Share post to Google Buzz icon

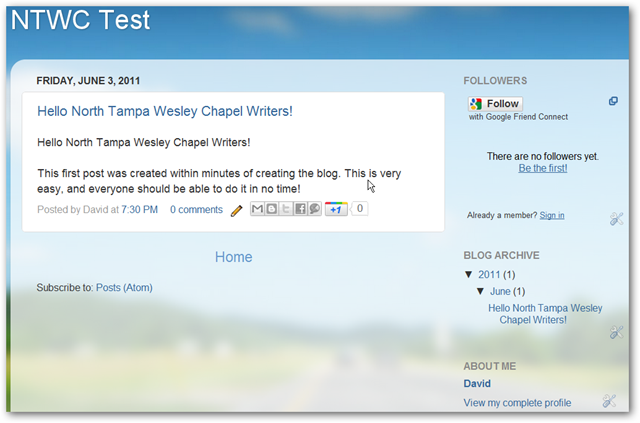tap(314, 209)
